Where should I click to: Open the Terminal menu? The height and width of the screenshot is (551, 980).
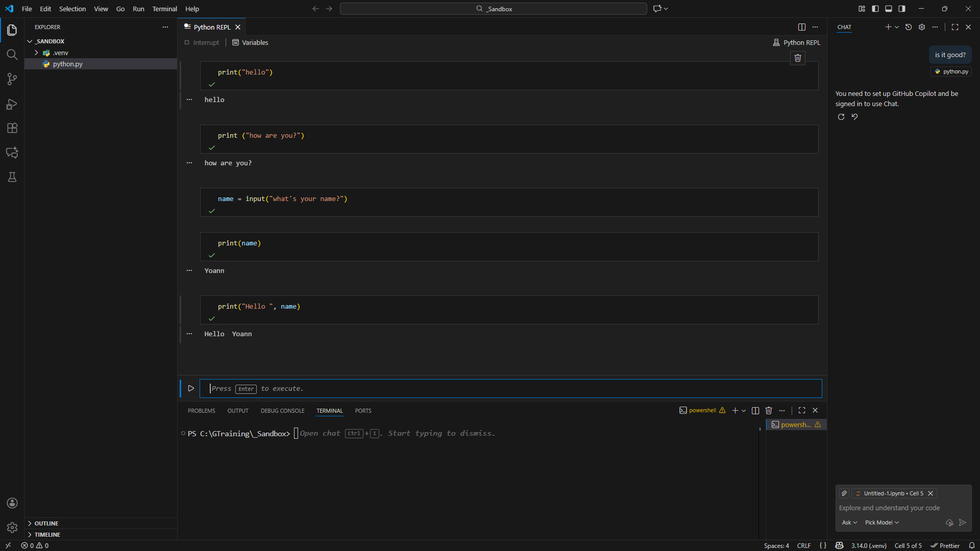pyautogui.click(x=164, y=9)
